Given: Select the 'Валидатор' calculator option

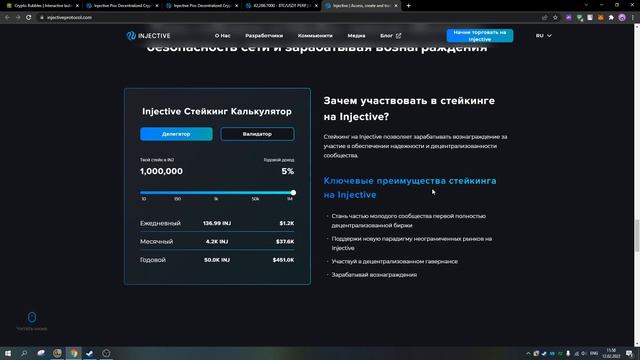Looking at the screenshot, I should (x=257, y=134).
